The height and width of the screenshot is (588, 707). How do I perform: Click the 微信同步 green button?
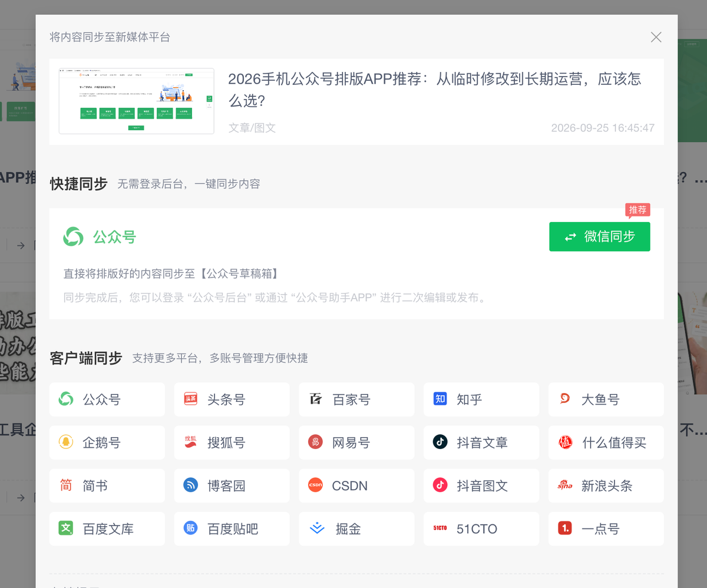click(x=600, y=237)
